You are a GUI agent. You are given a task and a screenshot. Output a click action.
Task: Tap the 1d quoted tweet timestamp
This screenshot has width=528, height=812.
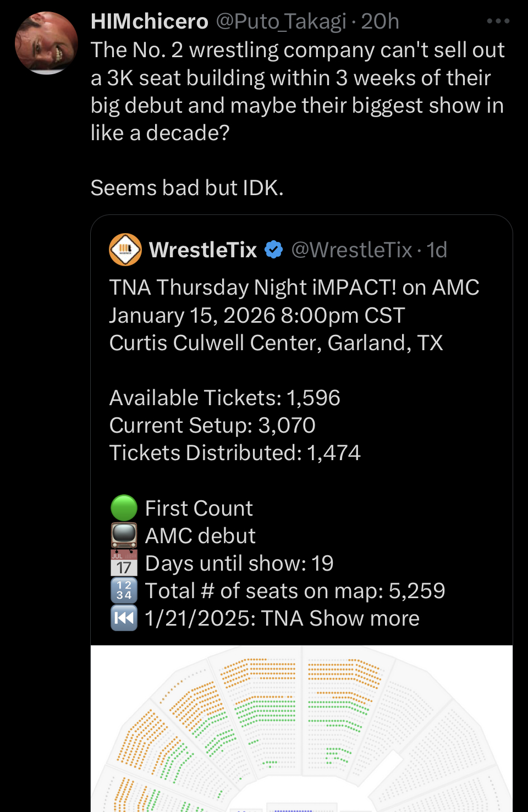pyautogui.click(x=437, y=250)
